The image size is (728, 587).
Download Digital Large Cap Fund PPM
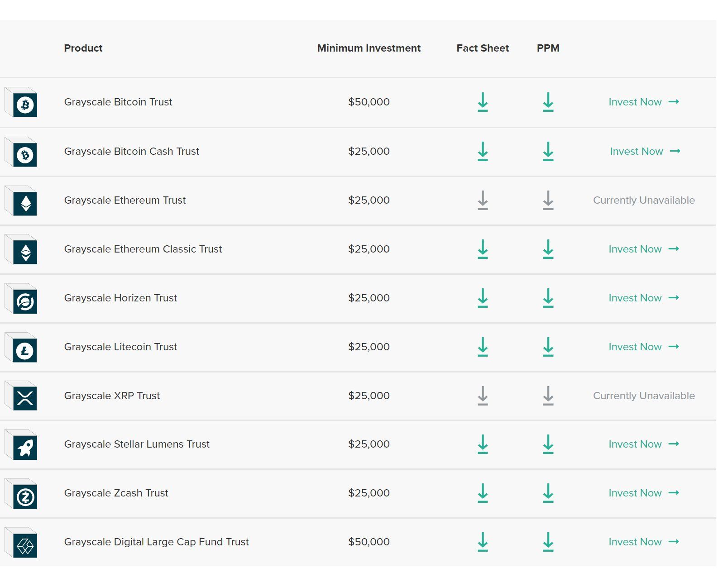click(548, 542)
